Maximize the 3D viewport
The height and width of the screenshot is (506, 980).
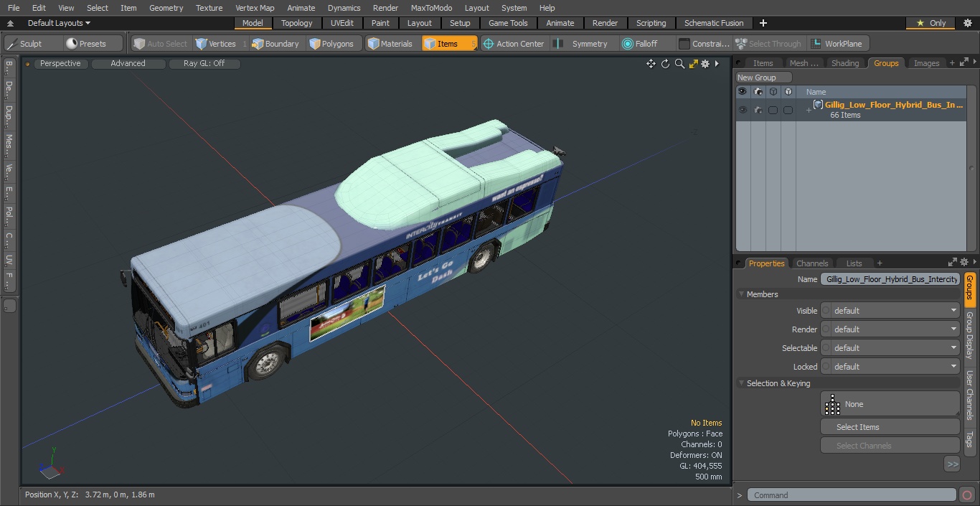click(693, 64)
